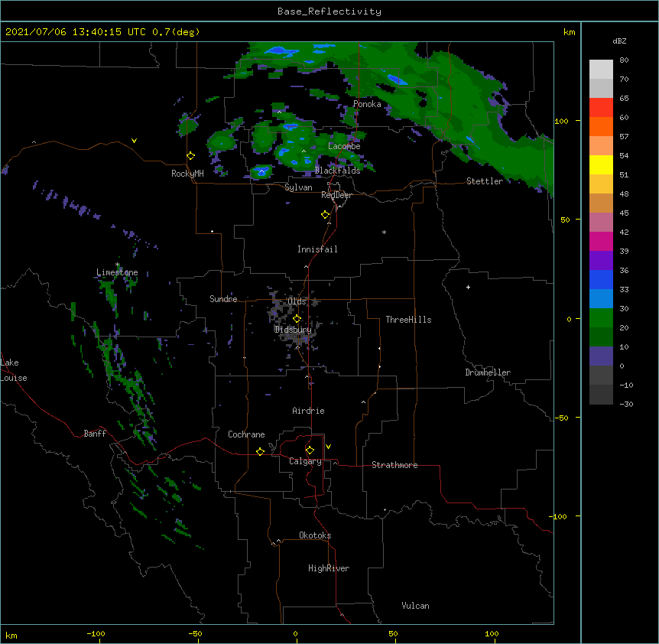Click the Banff label

[95, 434]
